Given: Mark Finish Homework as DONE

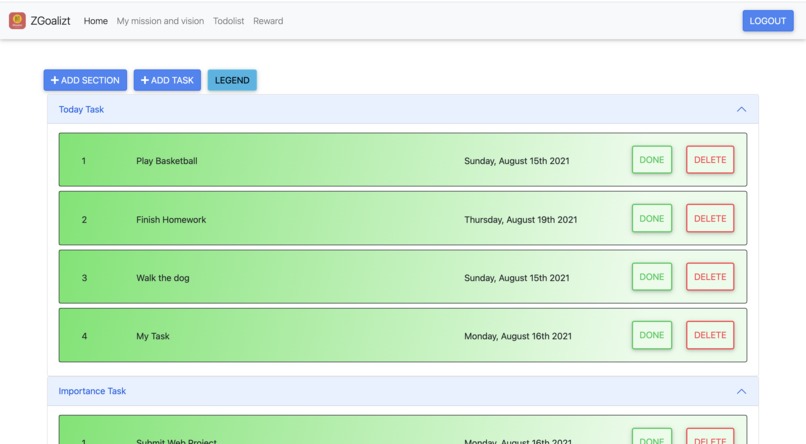Looking at the screenshot, I should coord(652,218).
